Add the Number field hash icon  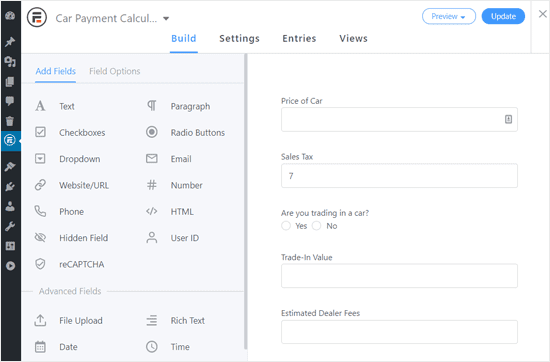[x=152, y=185]
